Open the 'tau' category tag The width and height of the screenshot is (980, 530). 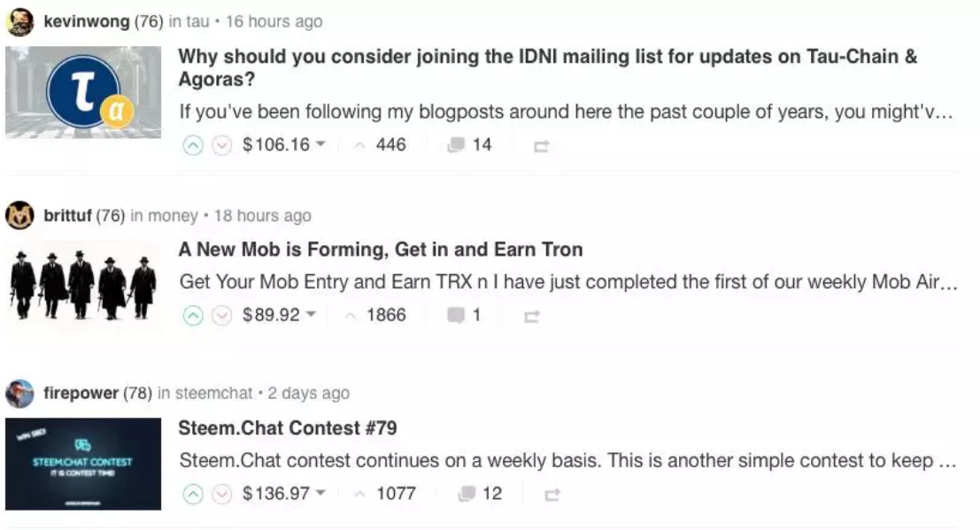[197, 21]
